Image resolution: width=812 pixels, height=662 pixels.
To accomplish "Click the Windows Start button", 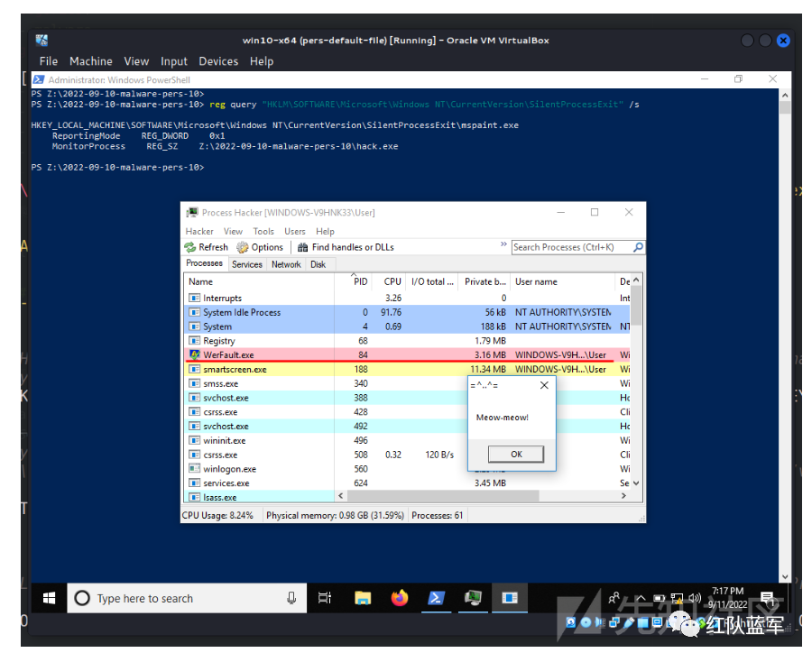I will (x=50, y=598).
